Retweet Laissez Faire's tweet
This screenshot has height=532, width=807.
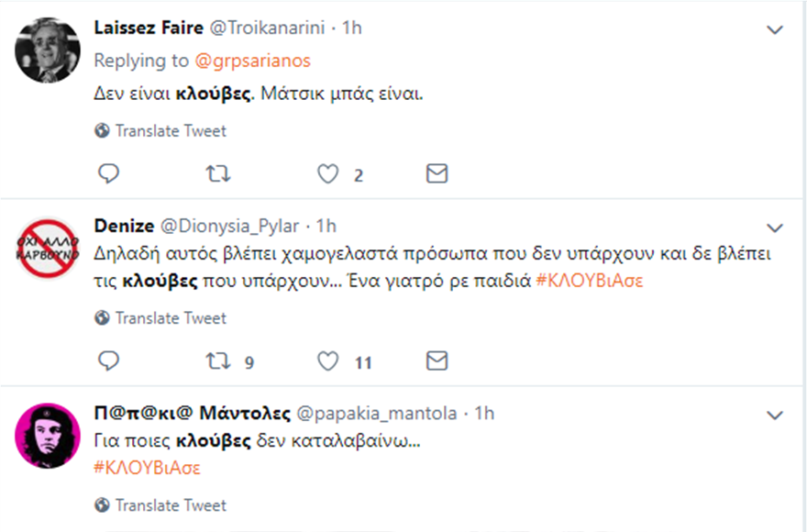tap(218, 173)
